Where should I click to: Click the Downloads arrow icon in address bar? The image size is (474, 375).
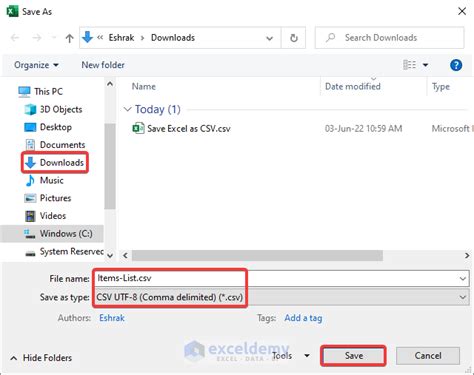[x=87, y=37]
